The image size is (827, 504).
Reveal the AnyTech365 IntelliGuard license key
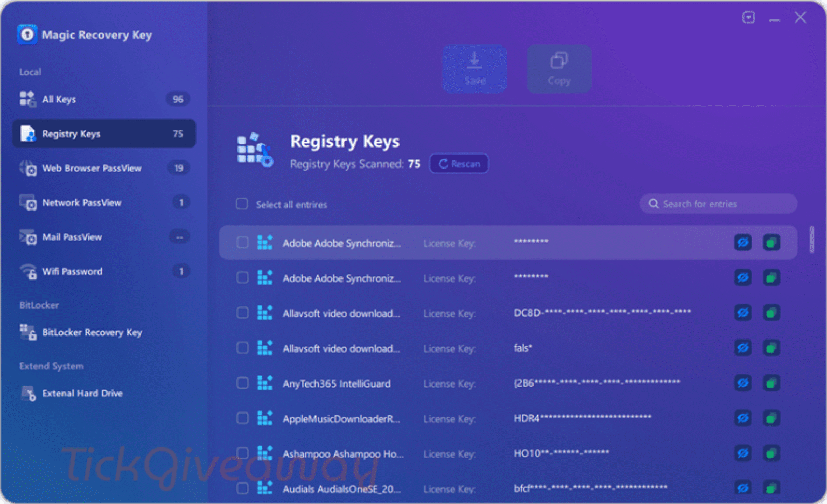pos(743,383)
